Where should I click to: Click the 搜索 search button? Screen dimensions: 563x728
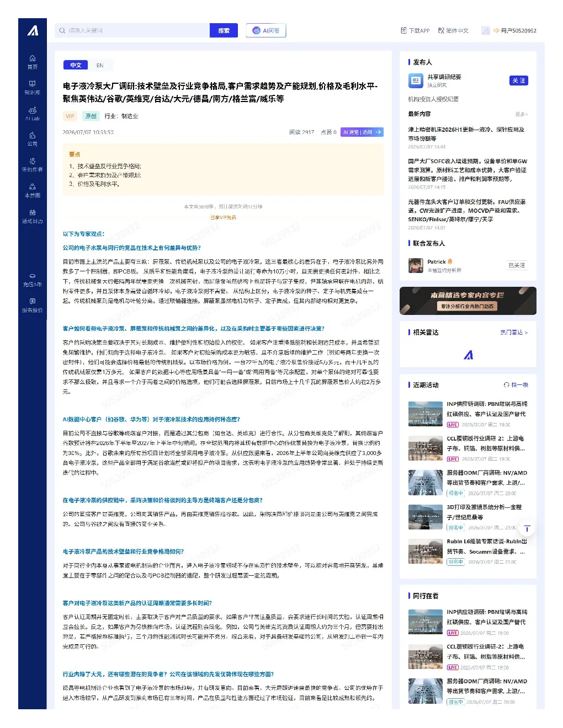tap(224, 30)
